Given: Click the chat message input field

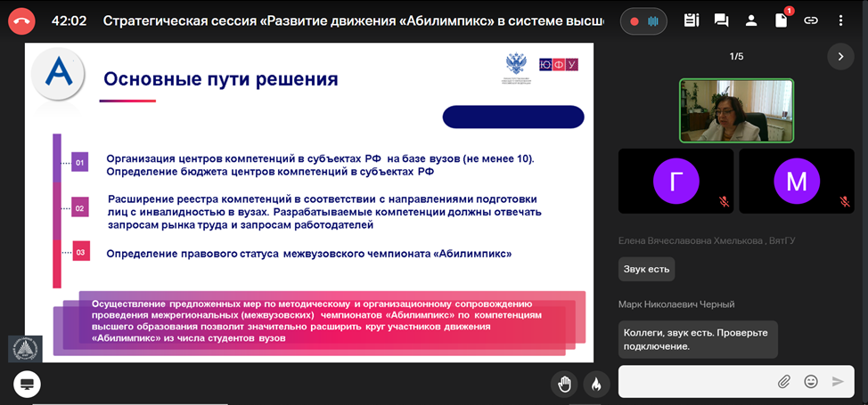Looking at the screenshot, I should (x=695, y=381).
